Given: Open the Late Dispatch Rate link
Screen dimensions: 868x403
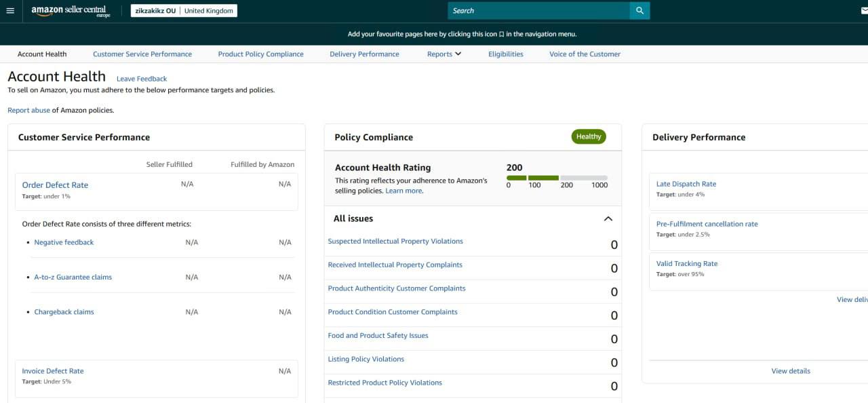Looking at the screenshot, I should (x=686, y=184).
